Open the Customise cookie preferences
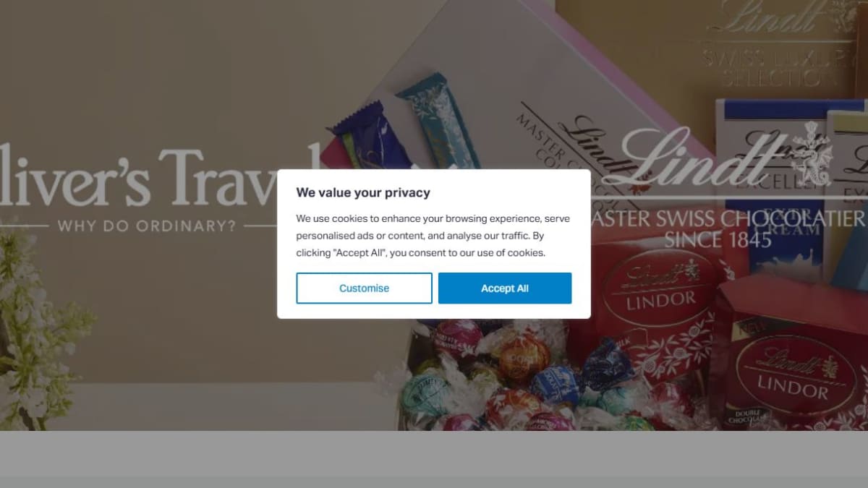 (x=364, y=288)
